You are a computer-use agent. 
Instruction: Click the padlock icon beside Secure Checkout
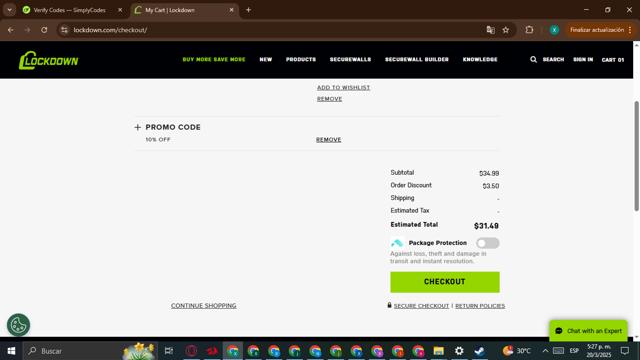click(x=389, y=305)
